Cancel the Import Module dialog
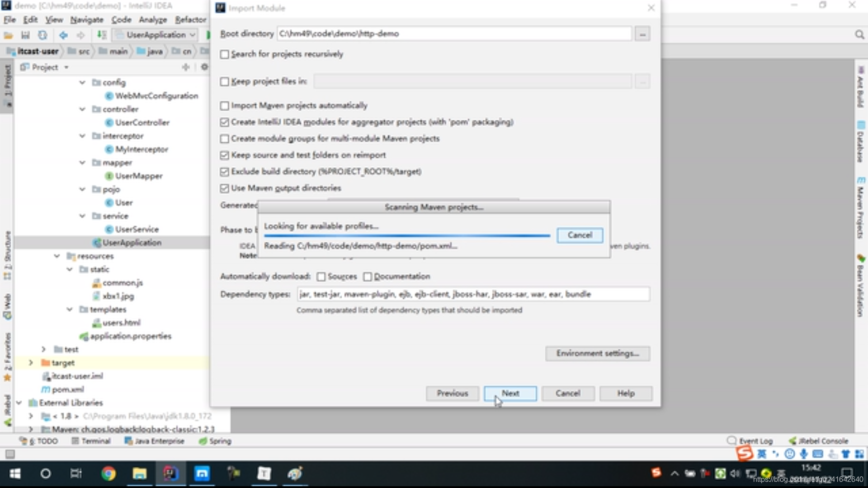 [x=568, y=394]
